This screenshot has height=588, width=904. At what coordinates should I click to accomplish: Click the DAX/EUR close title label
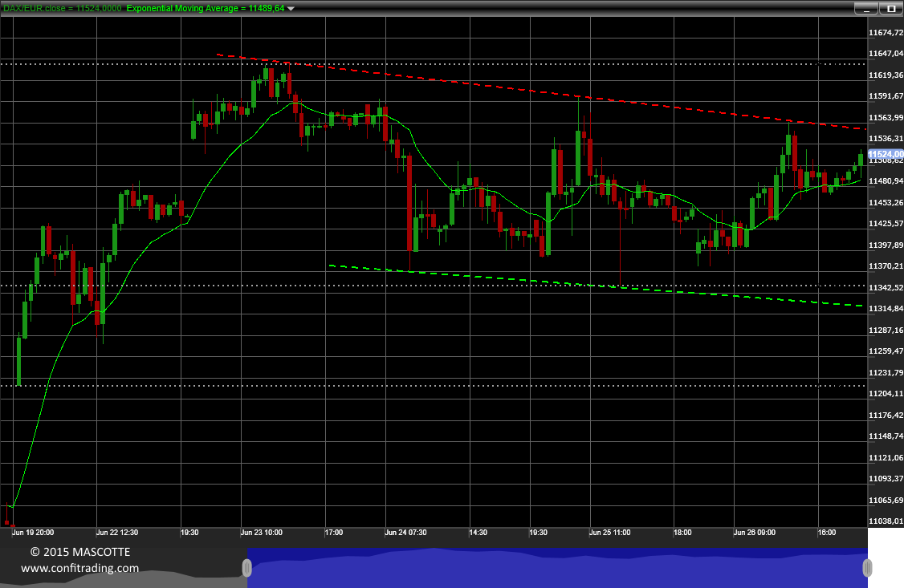click(63, 9)
